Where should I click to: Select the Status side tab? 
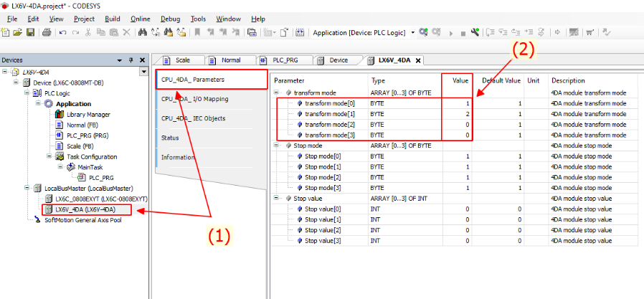171,138
